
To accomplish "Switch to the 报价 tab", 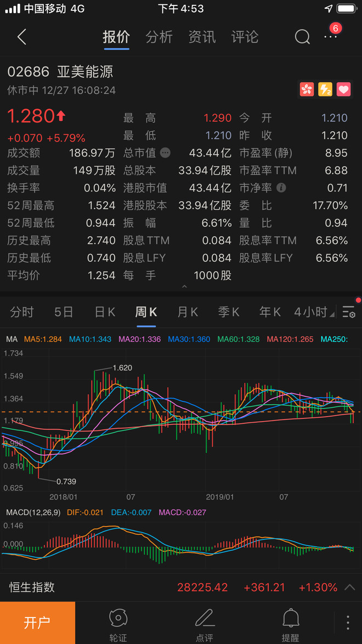I will pyautogui.click(x=117, y=37).
